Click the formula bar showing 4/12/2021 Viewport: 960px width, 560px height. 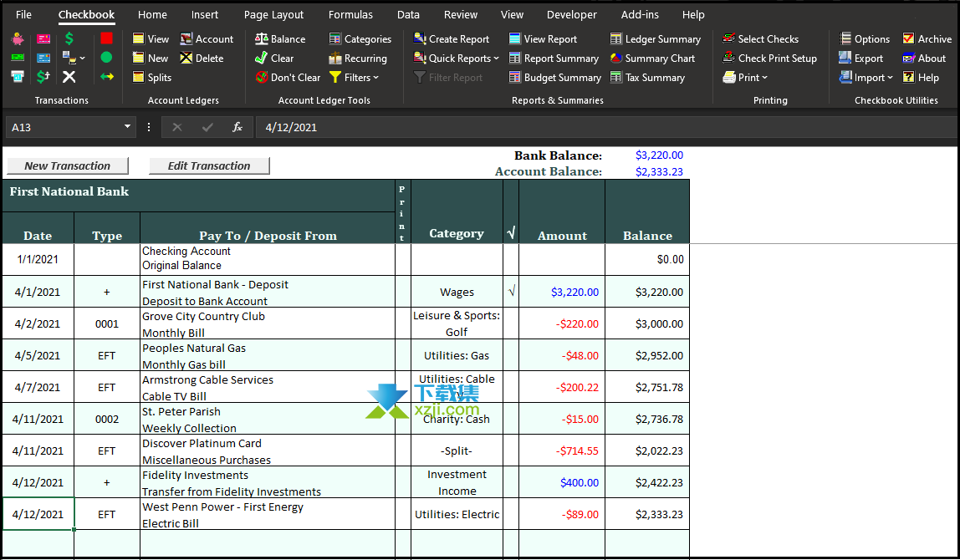pos(606,127)
